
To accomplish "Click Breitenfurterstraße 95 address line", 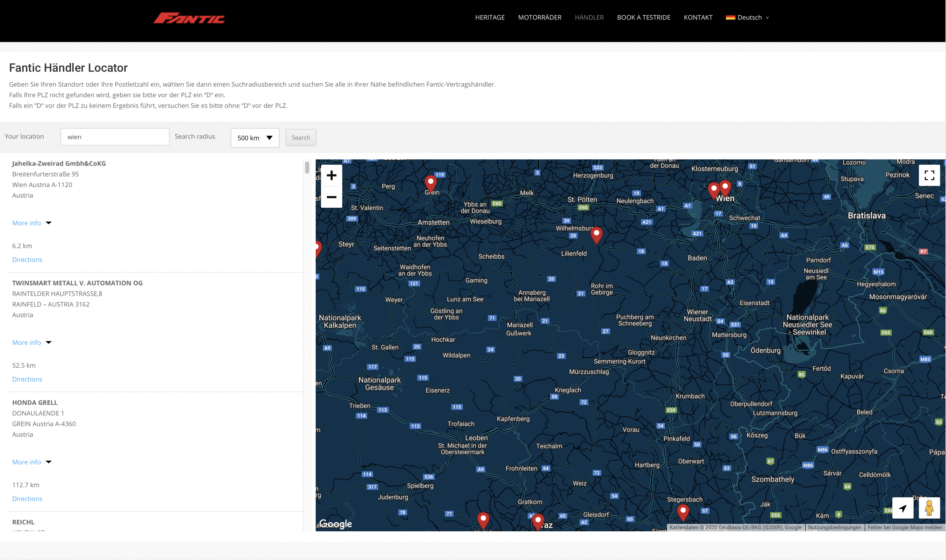I will point(45,174).
